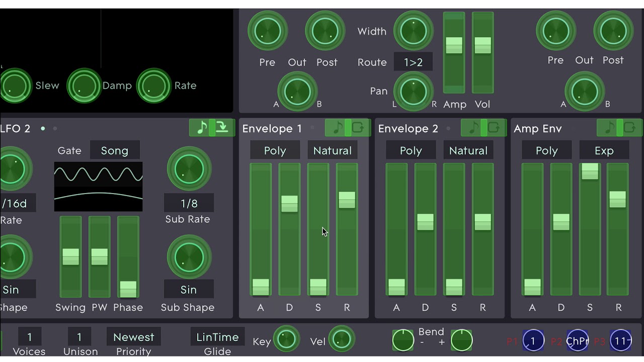This screenshot has height=362, width=644.
Task: Select the first page dot of LFO 2
Action: (43, 129)
